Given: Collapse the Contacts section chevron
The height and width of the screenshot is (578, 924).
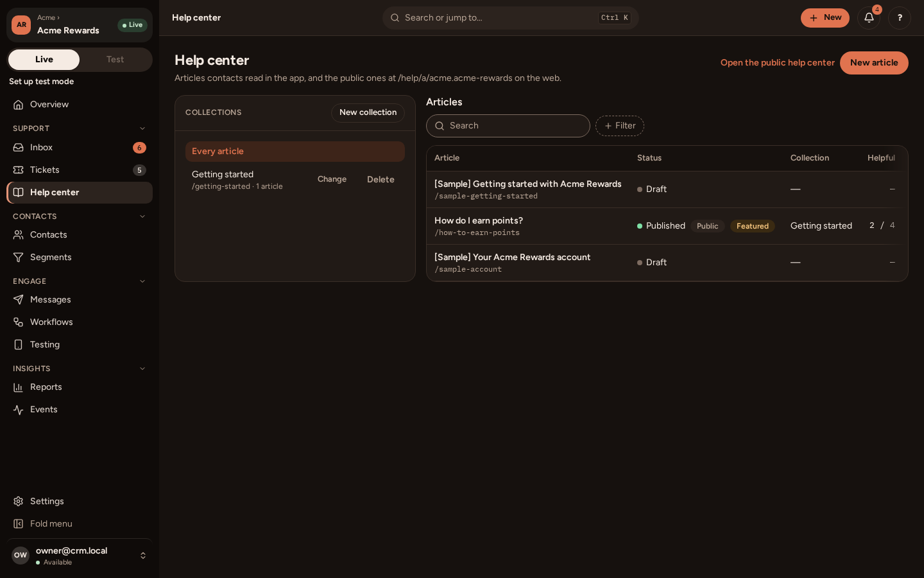Looking at the screenshot, I should (142, 216).
